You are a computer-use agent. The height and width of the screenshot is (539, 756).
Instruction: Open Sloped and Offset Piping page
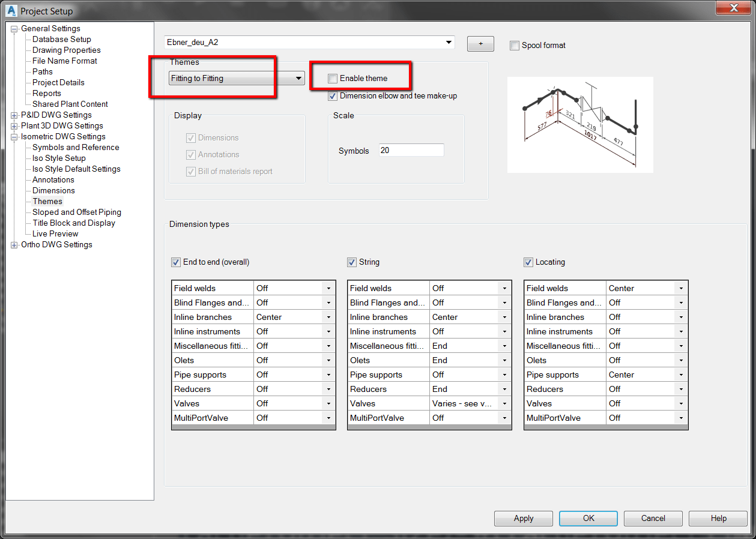coord(77,212)
